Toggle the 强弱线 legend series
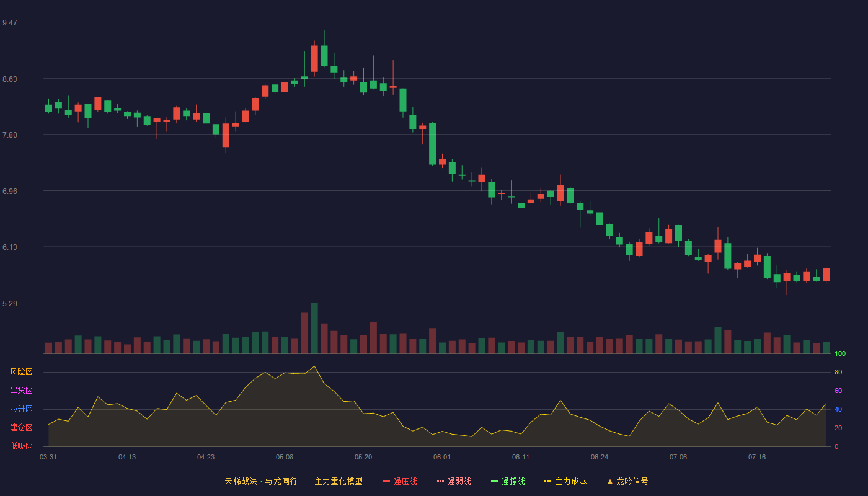The height and width of the screenshot is (496, 868). (x=454, y=481)
